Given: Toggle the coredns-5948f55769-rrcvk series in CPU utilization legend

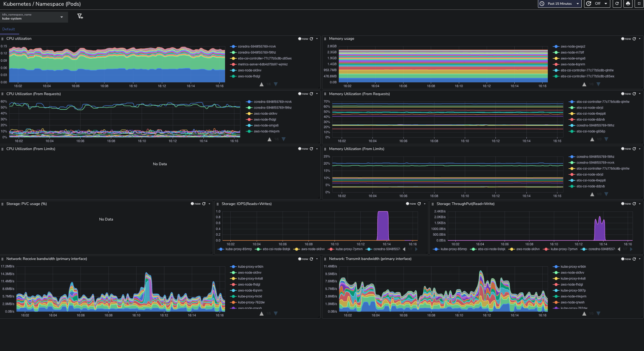Looking at the screenshot, I should (258, 46).
